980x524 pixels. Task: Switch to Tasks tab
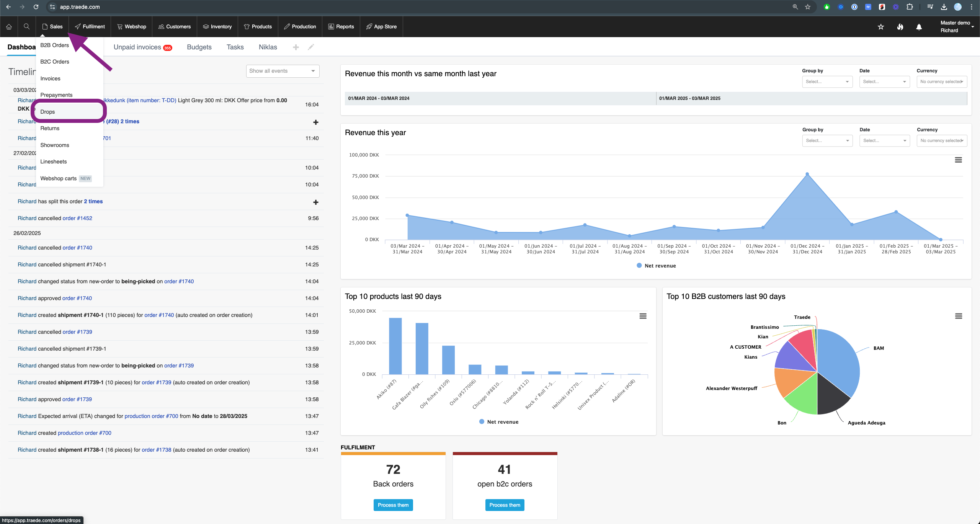(x=235, y=47)
